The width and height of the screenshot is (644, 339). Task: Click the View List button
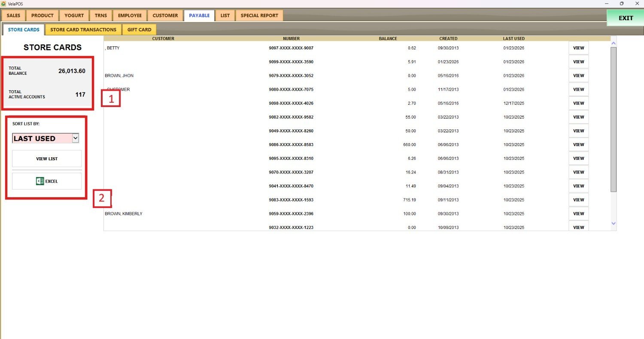coord(47,159)
